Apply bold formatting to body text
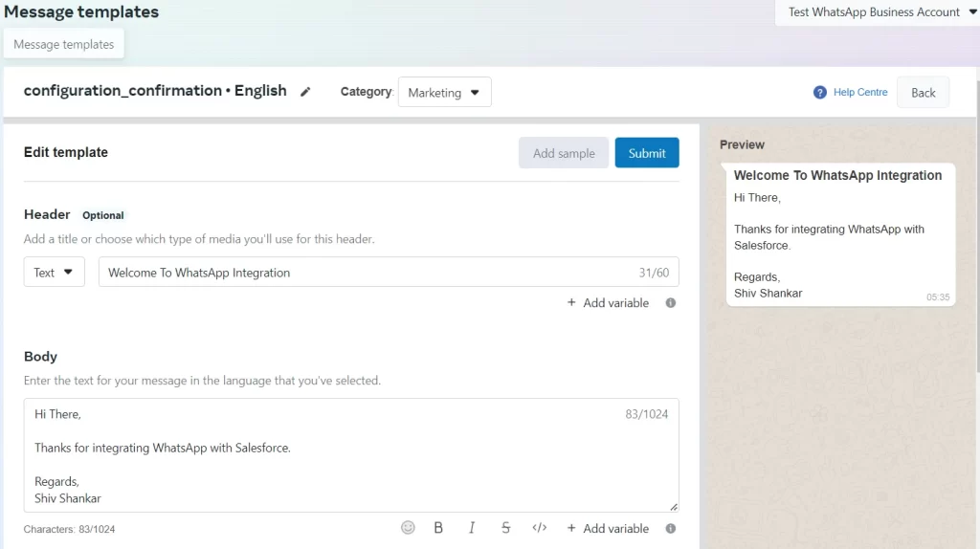 click(x=438, y=528)
